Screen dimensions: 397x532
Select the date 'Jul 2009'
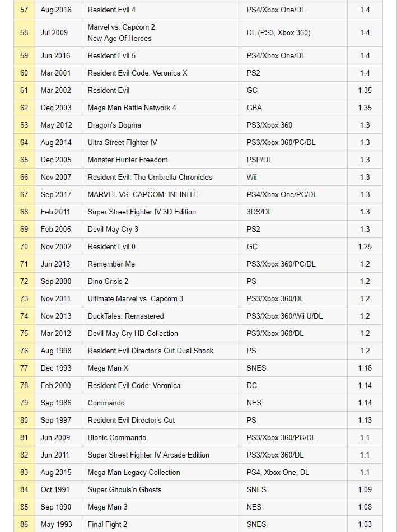pyautogui.click(x=54, y=33)
